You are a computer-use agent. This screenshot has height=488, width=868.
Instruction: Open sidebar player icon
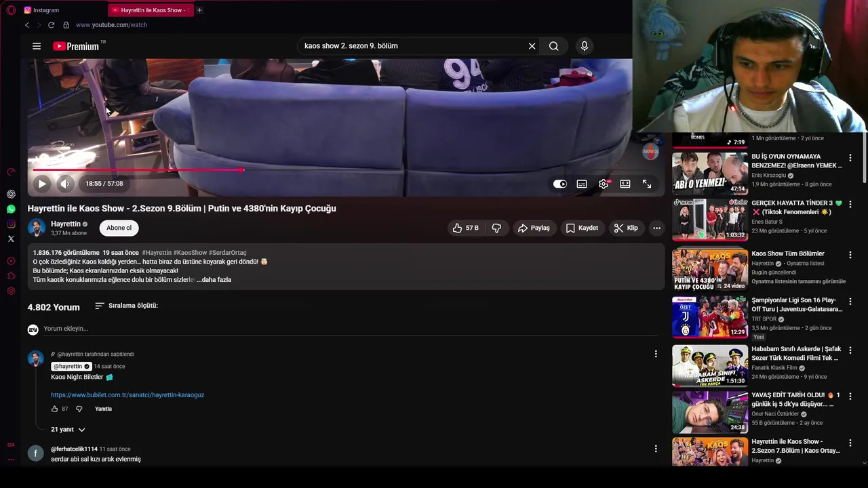click(11, 261)
